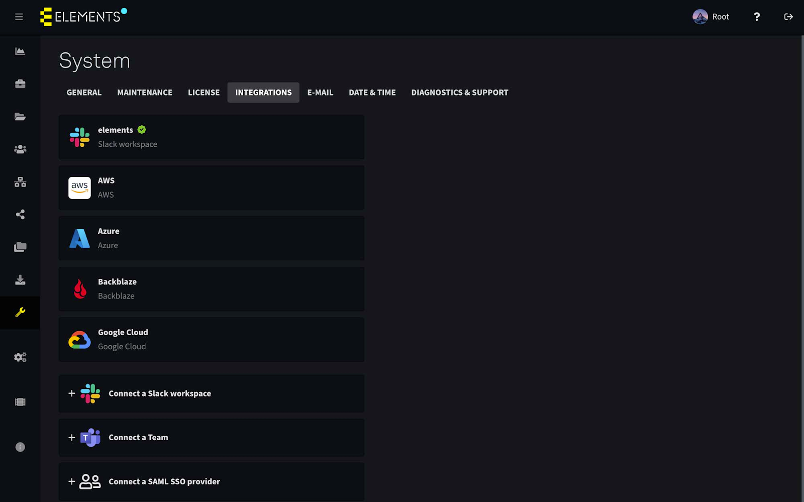Viewport: 804px width, 502px height.
Task: Click Connect a Slack workspace
Action: [211, 393]
